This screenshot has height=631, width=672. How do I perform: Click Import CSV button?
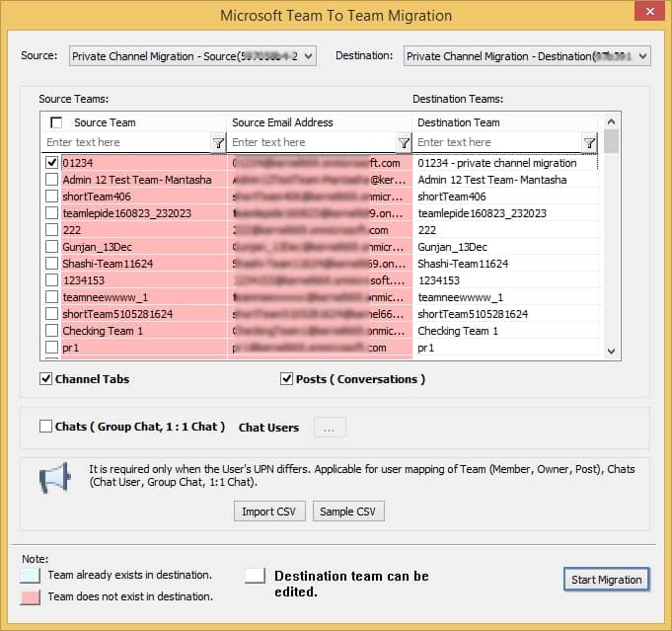pyautogui.click(x=269, y=512)
